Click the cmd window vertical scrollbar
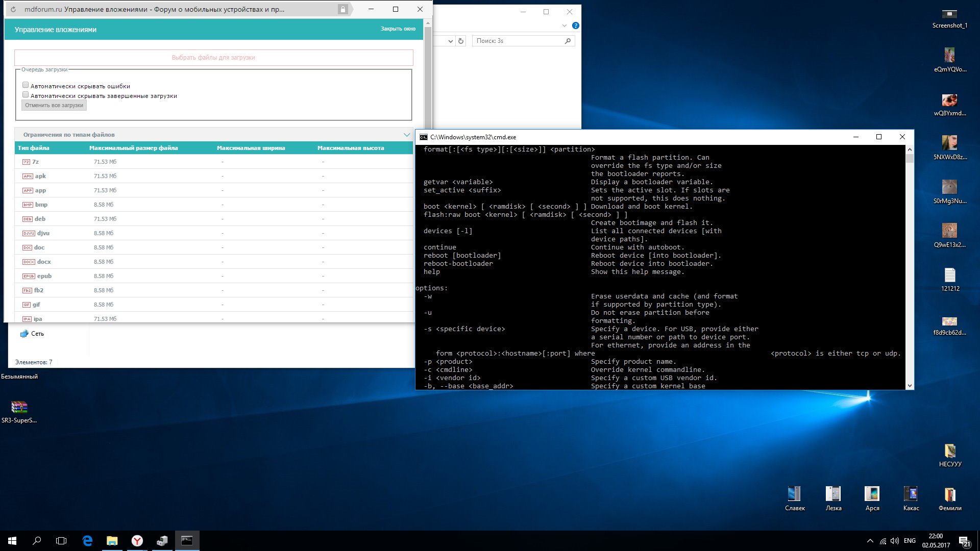 point(909,265)
